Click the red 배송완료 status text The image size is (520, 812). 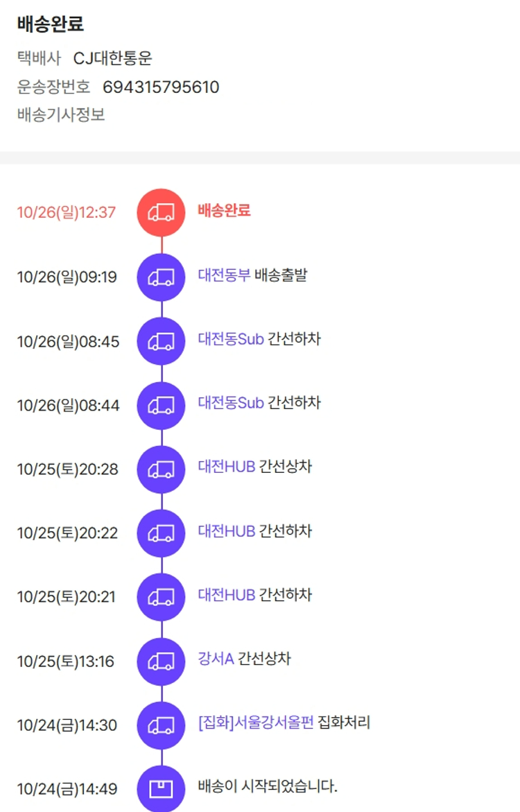(x=224, y=210)
